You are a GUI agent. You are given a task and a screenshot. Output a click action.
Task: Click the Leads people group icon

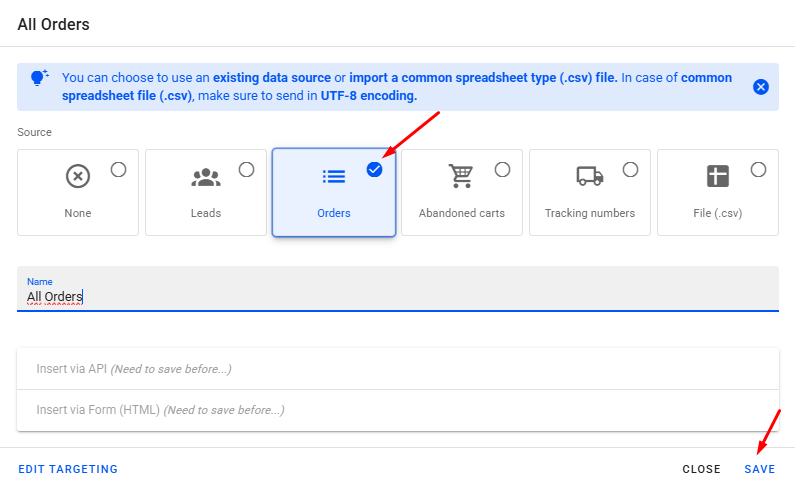(206, 177)
